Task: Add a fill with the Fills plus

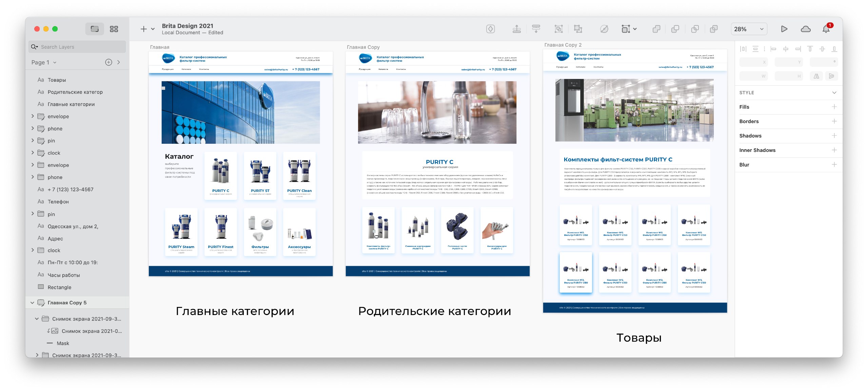Action: pyautogui.click(x=834, y=107)
